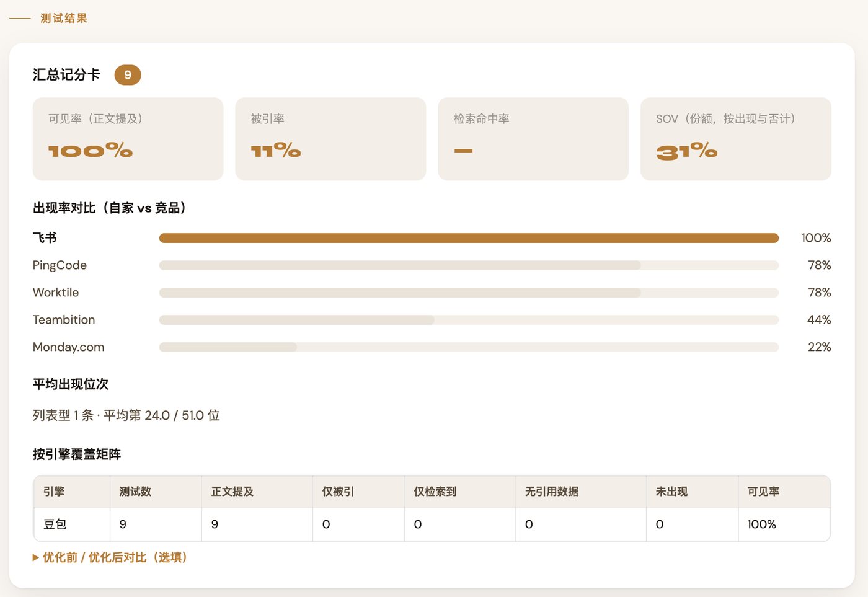Select the 被引率 11% card
Viewport: 868px width, 597px height.
[x=330, y=139]
